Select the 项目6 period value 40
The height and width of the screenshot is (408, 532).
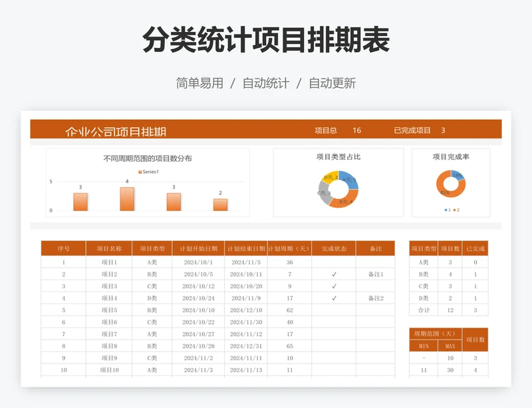[289, 322]
